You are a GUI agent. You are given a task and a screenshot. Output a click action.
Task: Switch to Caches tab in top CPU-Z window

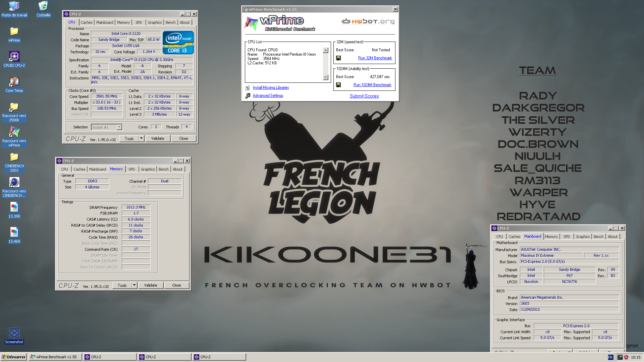pos(86,22)
